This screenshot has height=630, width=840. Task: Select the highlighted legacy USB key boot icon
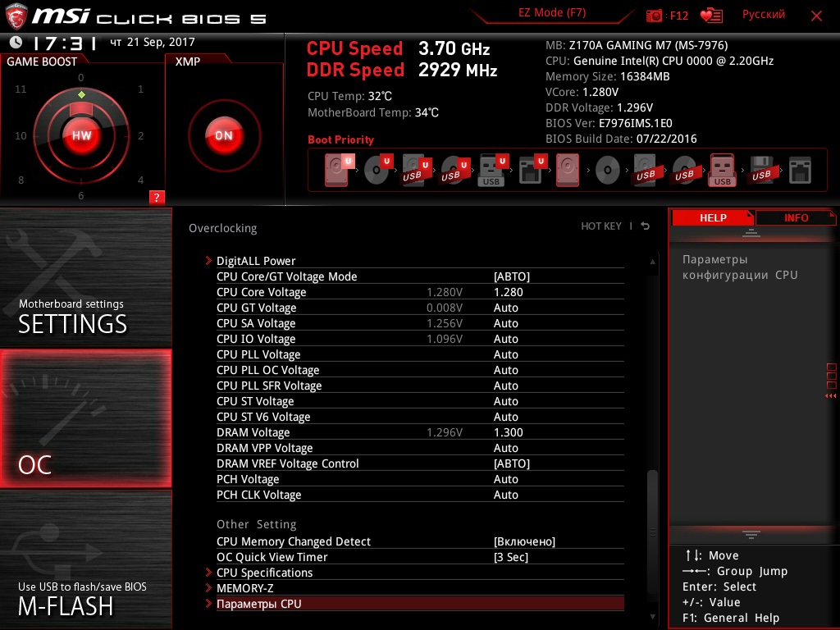pyautogui.click(x=723, y=170)
